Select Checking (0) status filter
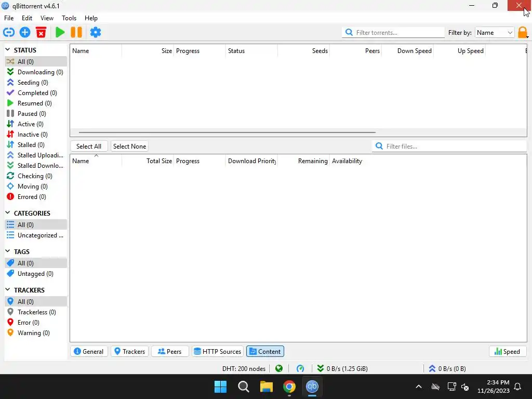The width and height of the screenshot is (532, 399). point(36,176)
